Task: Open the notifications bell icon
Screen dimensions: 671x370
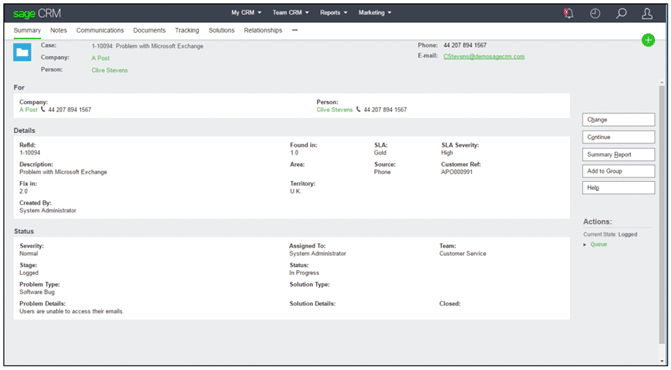Action: 568,13
